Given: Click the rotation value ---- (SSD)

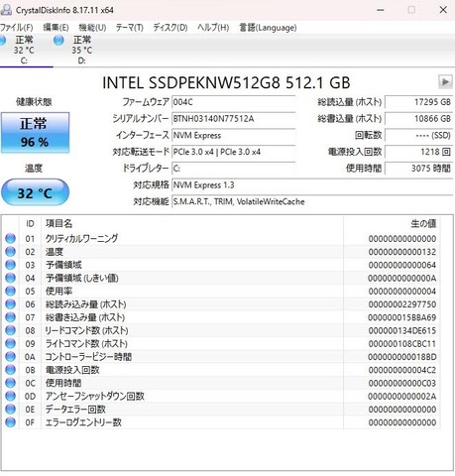Looking at the screenshot, I should pos(418,135).
